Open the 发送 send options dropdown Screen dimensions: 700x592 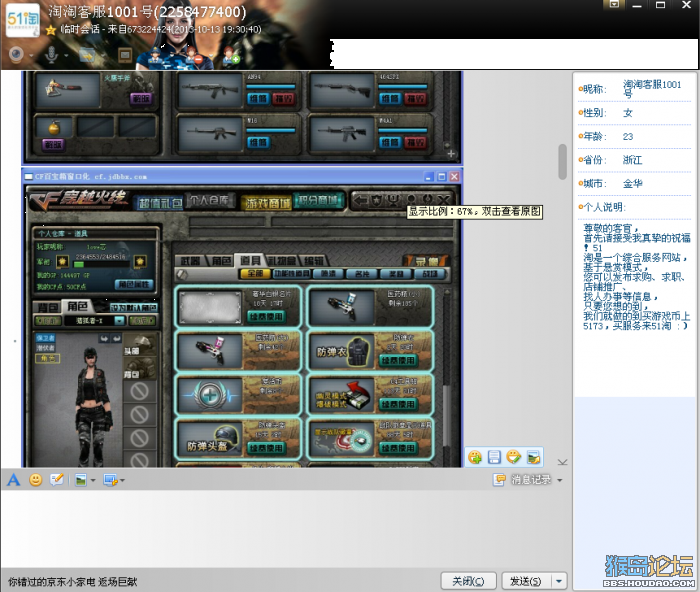(558, 581)
